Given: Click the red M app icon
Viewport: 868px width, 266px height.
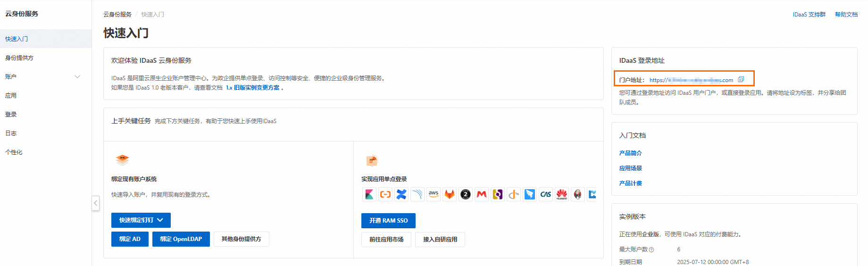Looking at the screenshot, I should coord(482,194).
